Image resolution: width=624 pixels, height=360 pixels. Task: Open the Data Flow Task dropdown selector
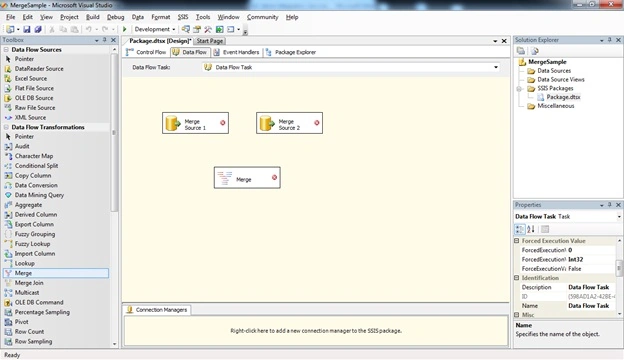coord(496,67)
